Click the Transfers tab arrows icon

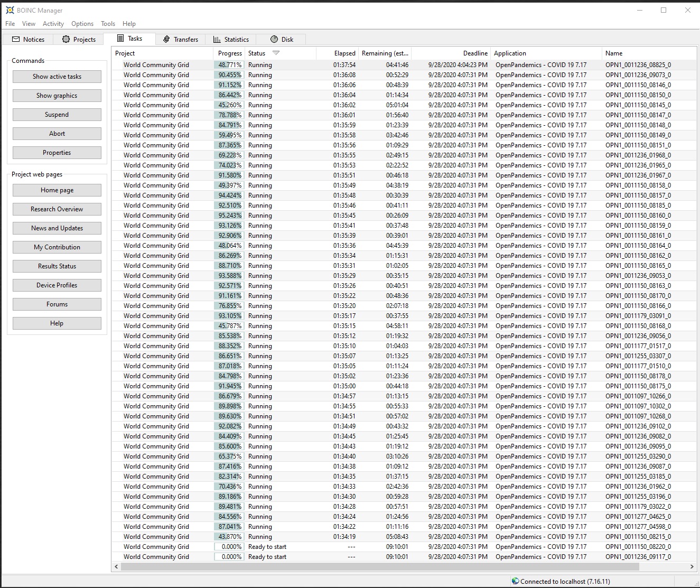click(166, 39)
